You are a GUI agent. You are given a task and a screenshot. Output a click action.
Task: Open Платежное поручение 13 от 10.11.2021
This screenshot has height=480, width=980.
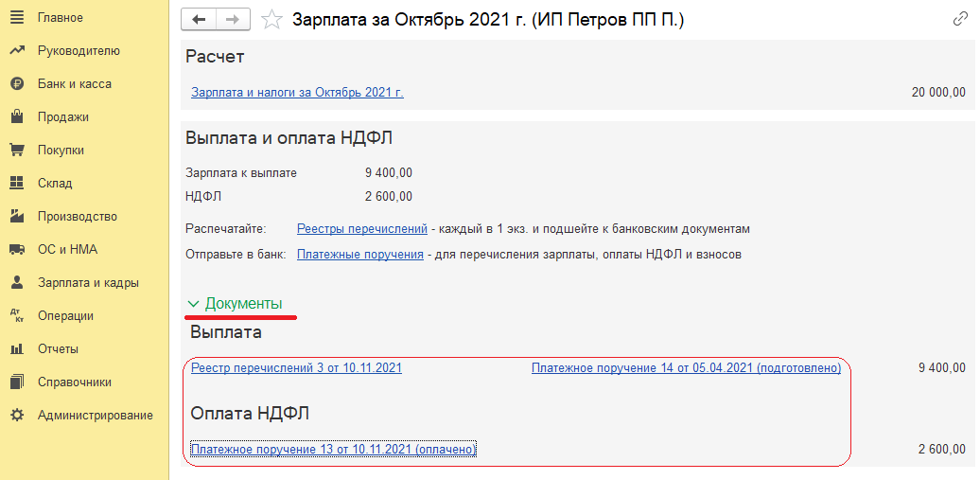(x=333, y=450)
